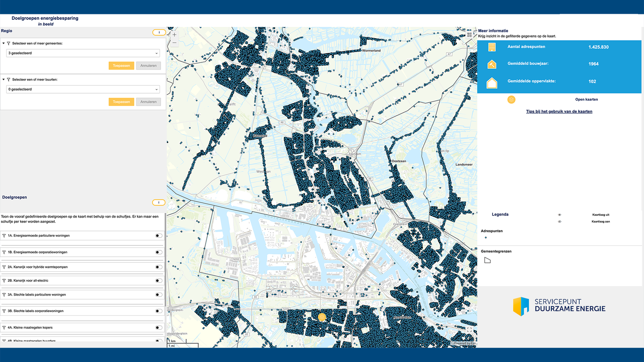Switch on 3B Slechte labels corporatiewoningen
Viewport: 644px width, 362px height.
[159, 311]
